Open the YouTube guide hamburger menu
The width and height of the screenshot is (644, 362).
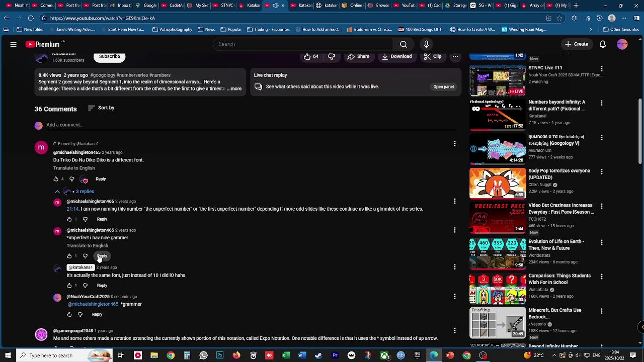click(x=14, y=44)
